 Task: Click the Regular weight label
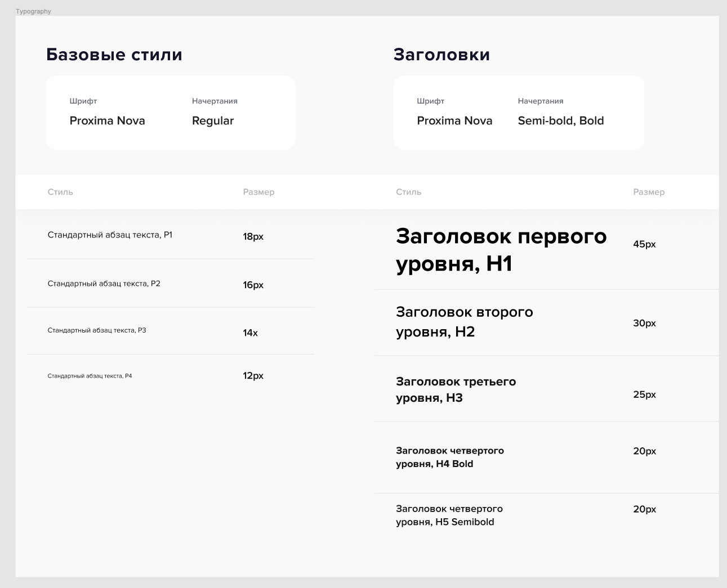[x=213, y=120]
